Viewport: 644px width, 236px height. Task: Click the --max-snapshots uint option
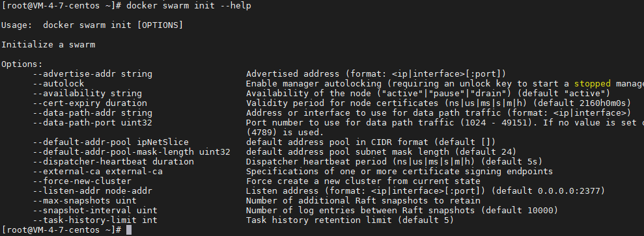tap(85, 201)
